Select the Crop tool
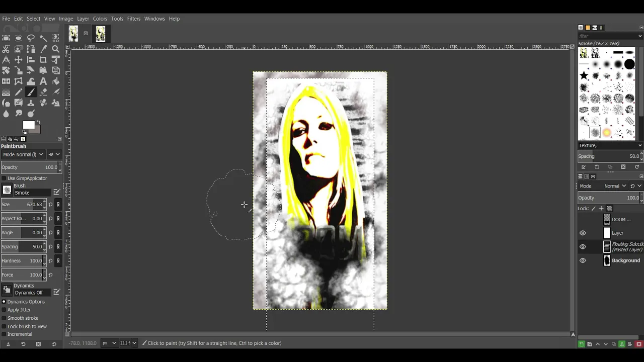This screenshot has height=362, width=644. tap(43, 60)
